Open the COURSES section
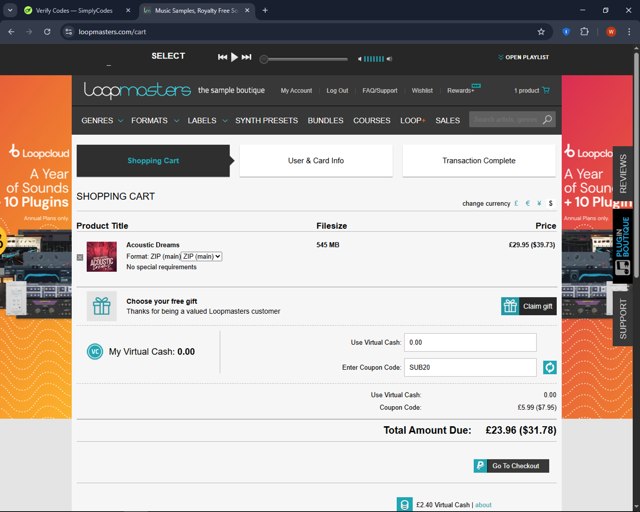The width and height of the screenshot is (640, 512). [x=371, y=120]
